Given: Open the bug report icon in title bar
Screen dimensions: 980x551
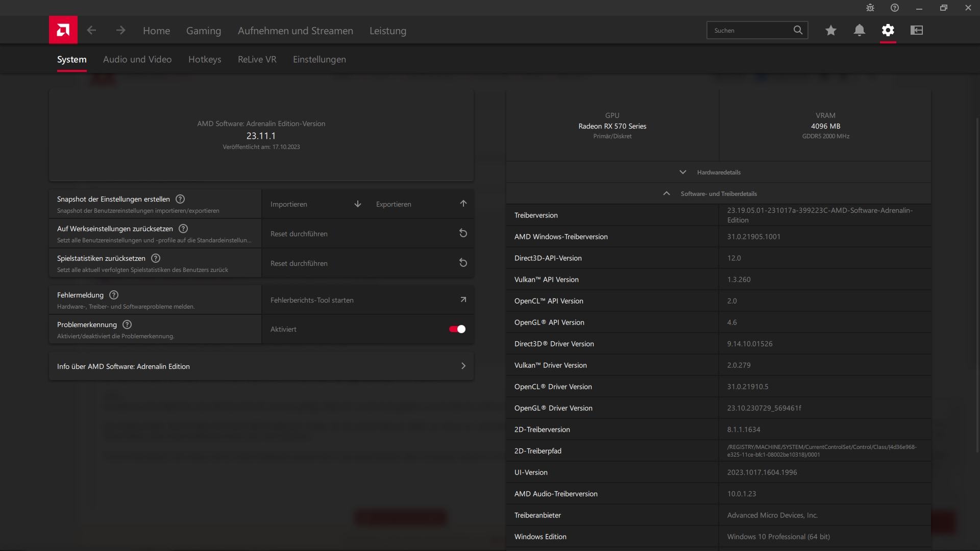Looking at the screenshot, I should (870, 8).
